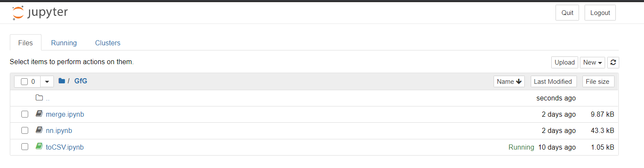Click the refresh notebook list icon
The width and height of the screenshot is (644, 168).
pyautogui.click(x=613, y=62)
